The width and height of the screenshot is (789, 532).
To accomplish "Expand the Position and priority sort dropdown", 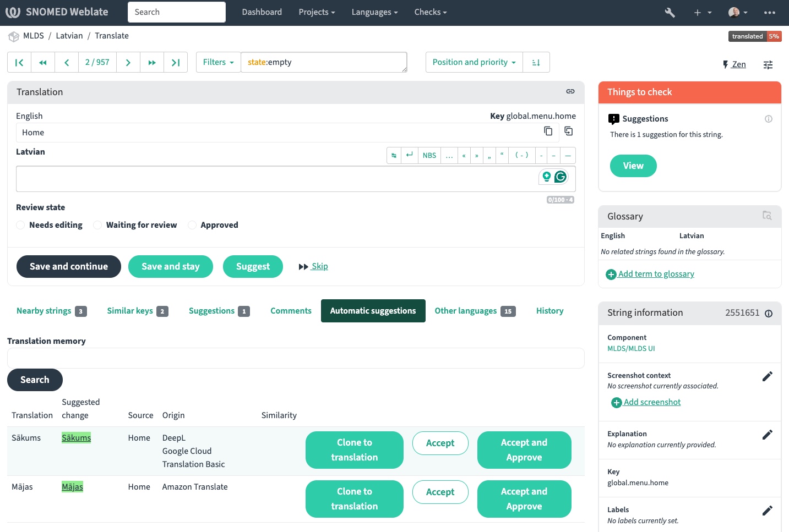I will (x=474, y=63).
